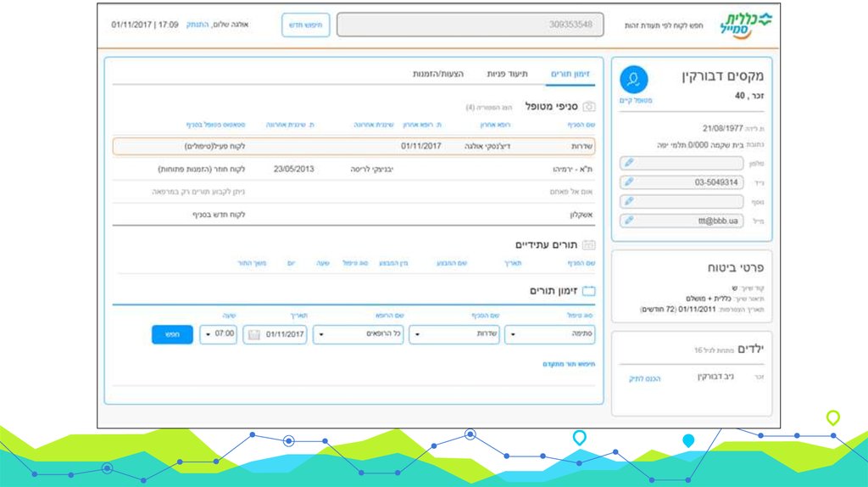The image size is (868, 487).
Task: Edit phone number 03-5049314 via pencil icon
Action: click(629, 182)
